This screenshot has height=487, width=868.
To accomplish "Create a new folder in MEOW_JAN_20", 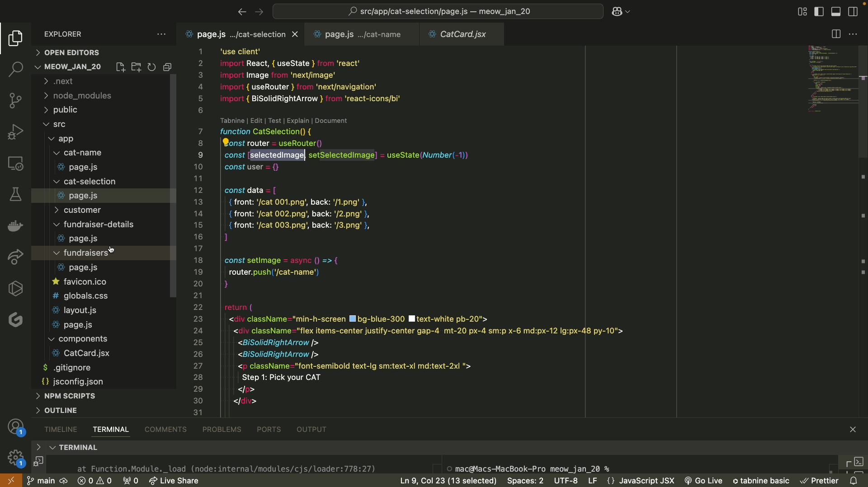I will 136,67.
